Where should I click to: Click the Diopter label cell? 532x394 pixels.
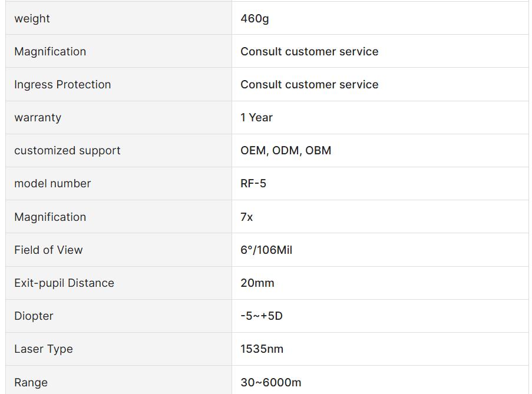[x=119, y=316]
